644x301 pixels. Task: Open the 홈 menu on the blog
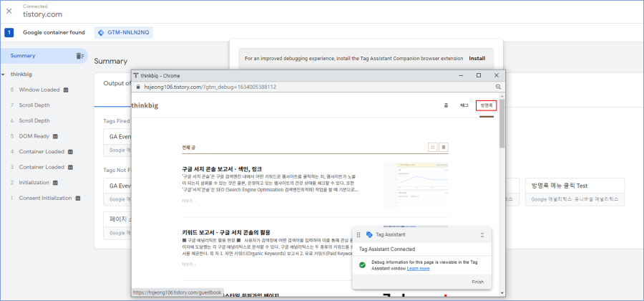point(446,105)
